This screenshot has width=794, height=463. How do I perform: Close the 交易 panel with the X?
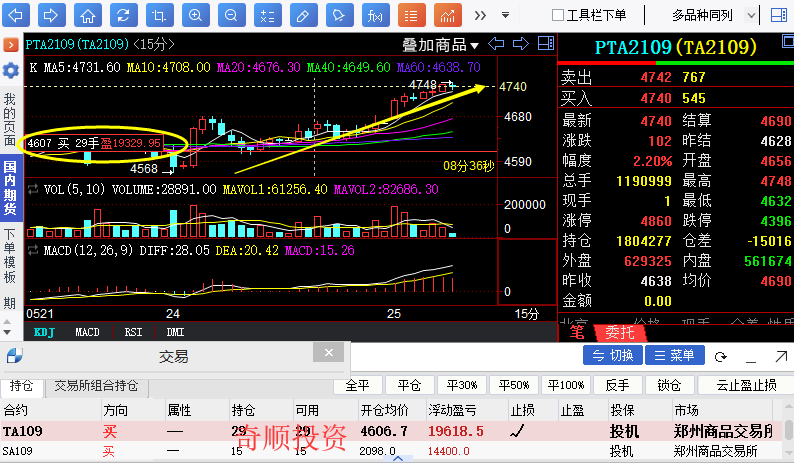click(x=329, y=352)
